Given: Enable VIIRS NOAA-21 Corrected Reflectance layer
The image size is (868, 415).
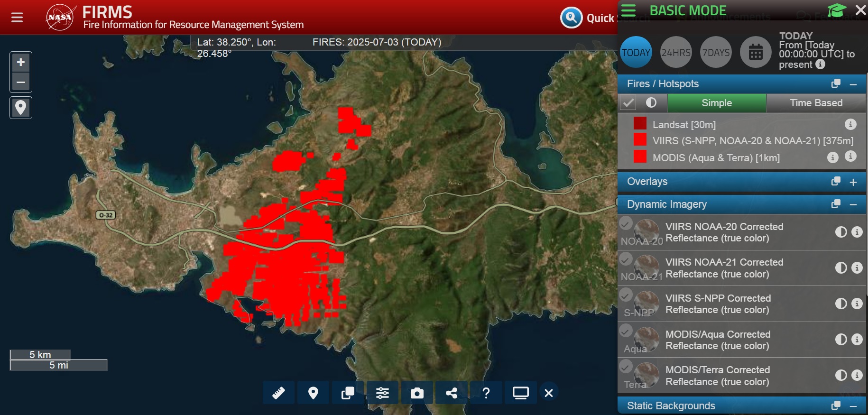Looking at the screenshot, I should 626,259.
